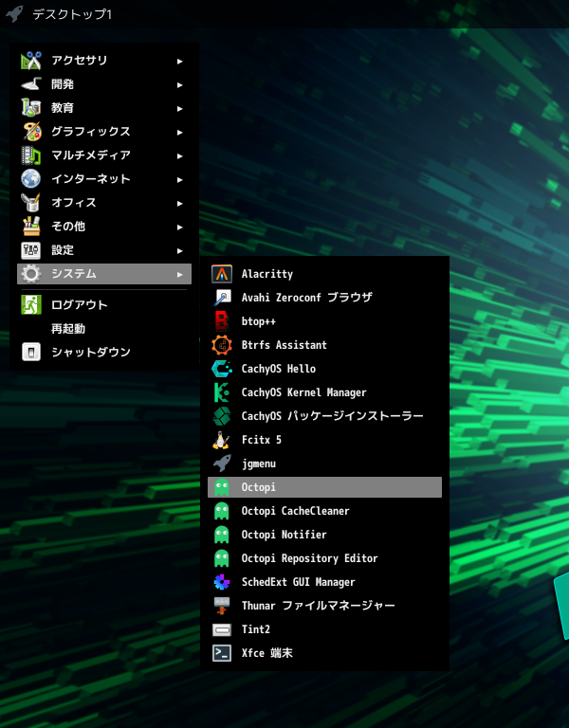Click the シャットダウン power switch icon
The image size is (569, 728).
[x=31, y=352]
